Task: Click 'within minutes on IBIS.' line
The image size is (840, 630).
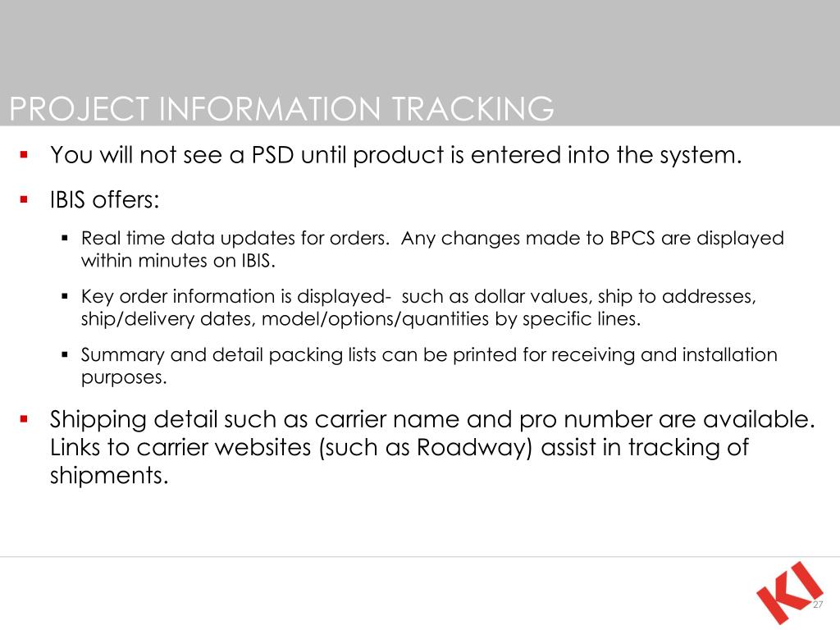Action: pos(178,261)
